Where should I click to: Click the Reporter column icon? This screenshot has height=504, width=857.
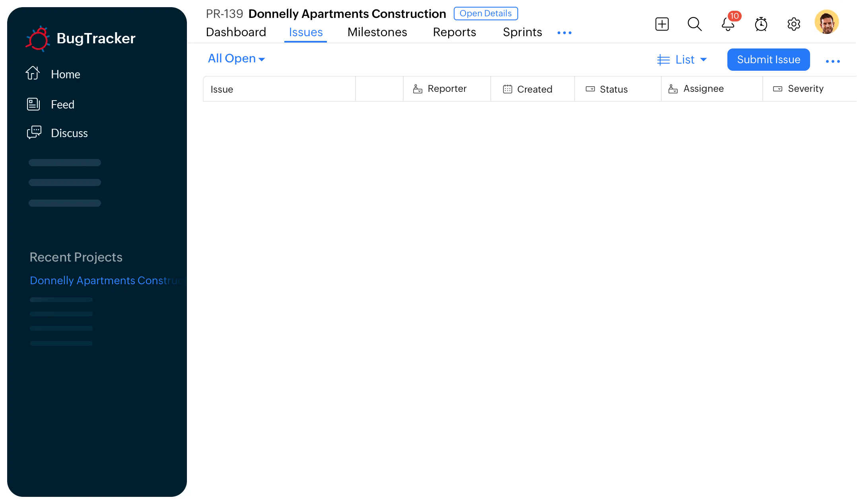click(418, 88)
